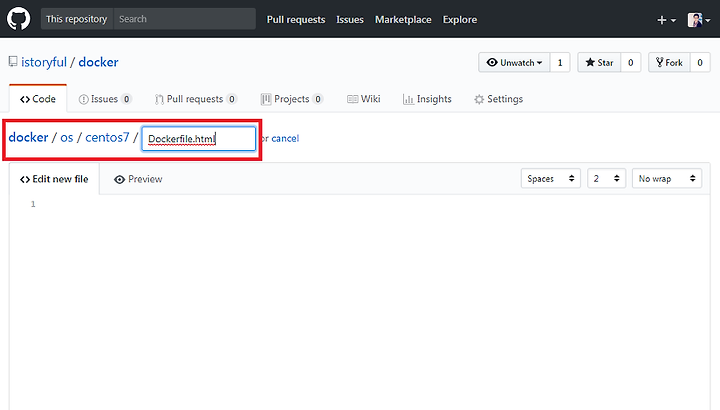Click the centos7 breadcrumb link
Viewport: 720px width, 410px height.
107,137
